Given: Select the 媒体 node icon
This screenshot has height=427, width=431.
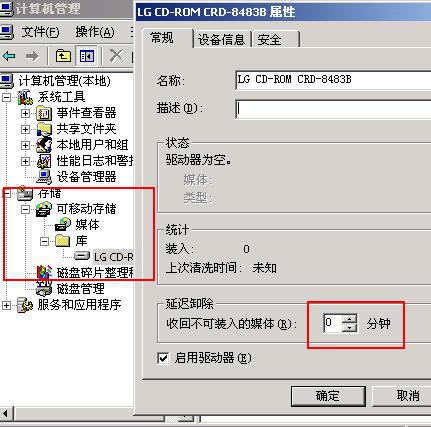Looking at the screenshot, I should pyautogui.click(x=63, y=224).
